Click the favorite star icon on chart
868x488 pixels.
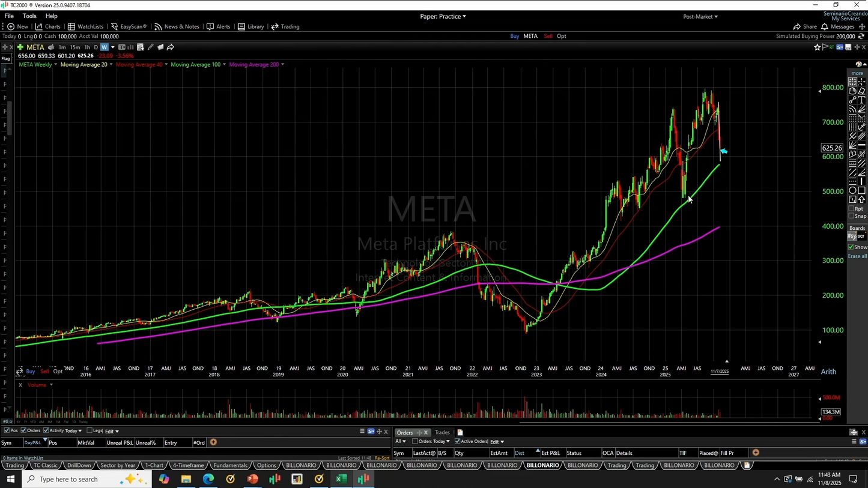click(x=817, y=47)
